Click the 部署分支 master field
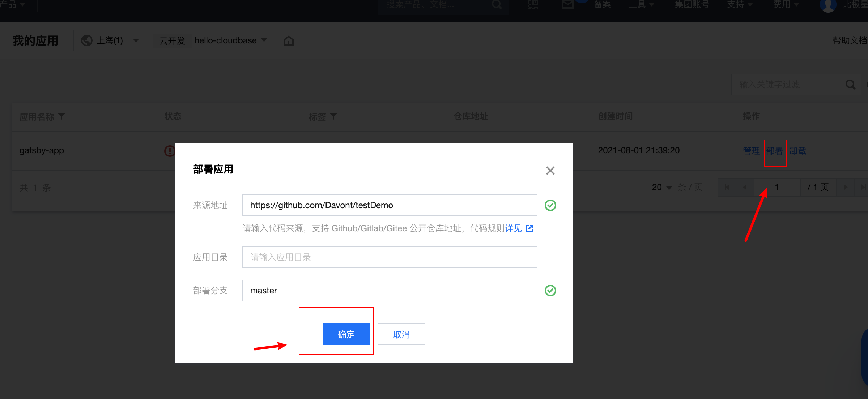Viewport: 868px width, 399px height. [390, 291]
